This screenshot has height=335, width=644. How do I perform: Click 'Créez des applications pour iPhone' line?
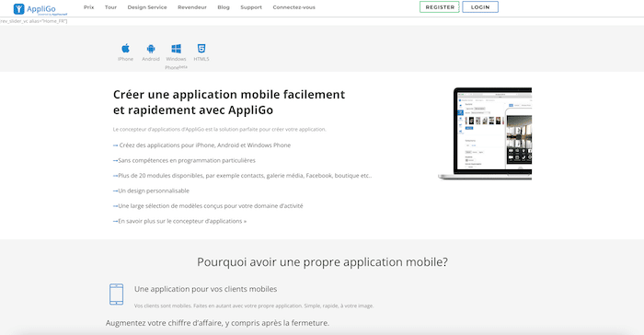(x=201, y=145)
